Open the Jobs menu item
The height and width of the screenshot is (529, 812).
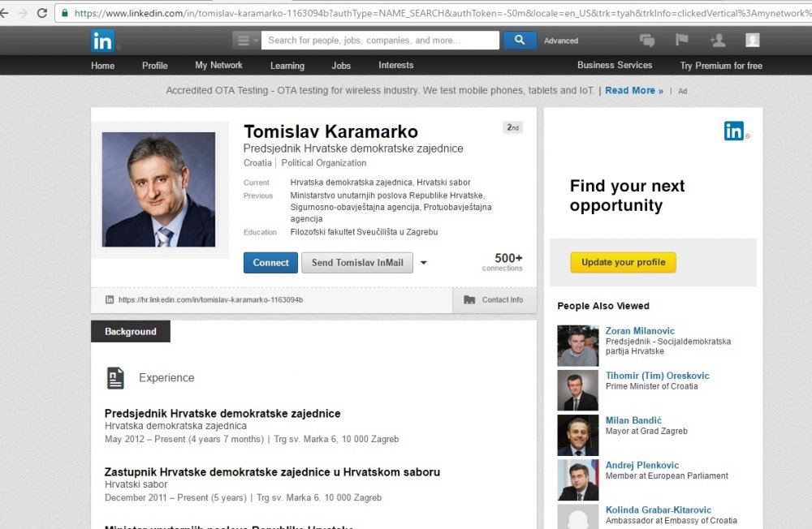tap(341, 66)
